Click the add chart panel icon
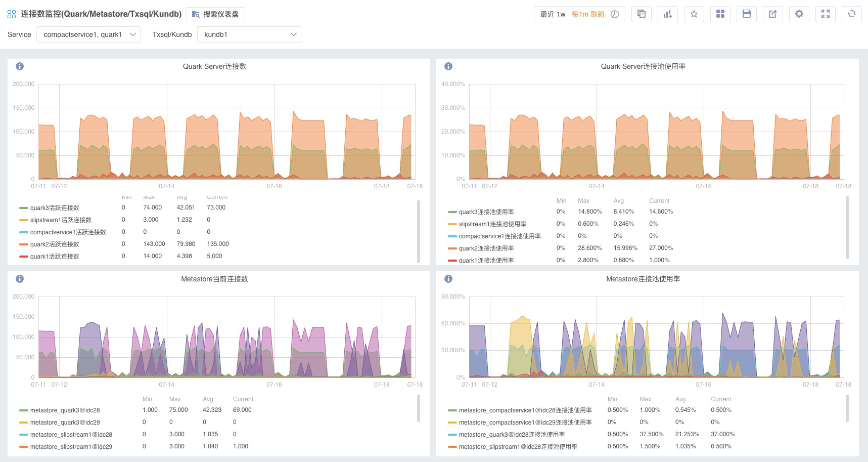 tap(668, 14)
